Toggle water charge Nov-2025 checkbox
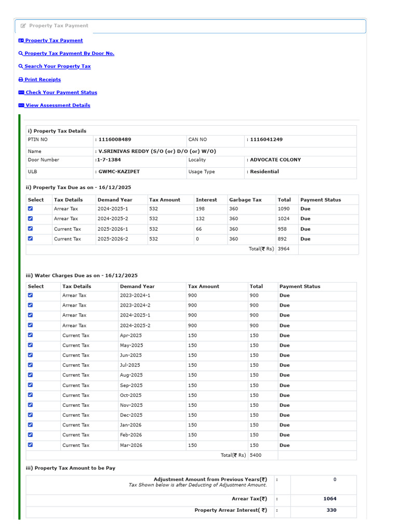 (x=30, y=405)
